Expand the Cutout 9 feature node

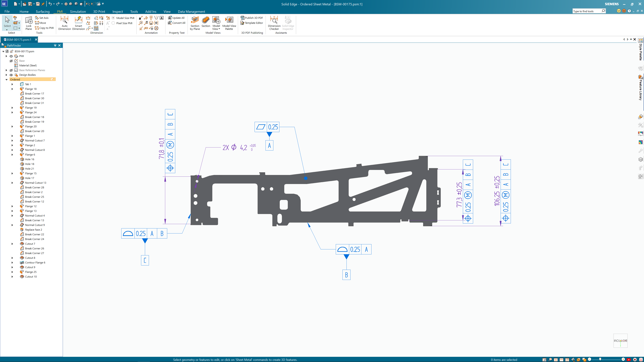12,267
